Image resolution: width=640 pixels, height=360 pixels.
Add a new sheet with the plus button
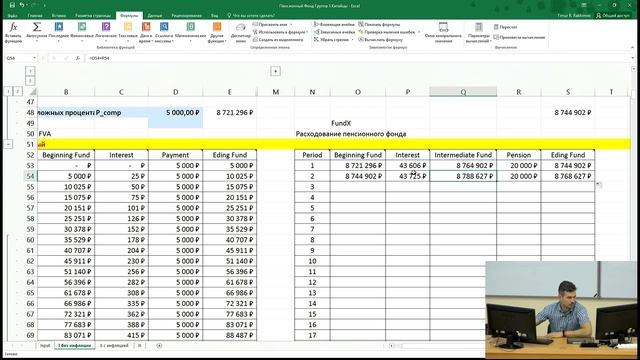[159, 346]
